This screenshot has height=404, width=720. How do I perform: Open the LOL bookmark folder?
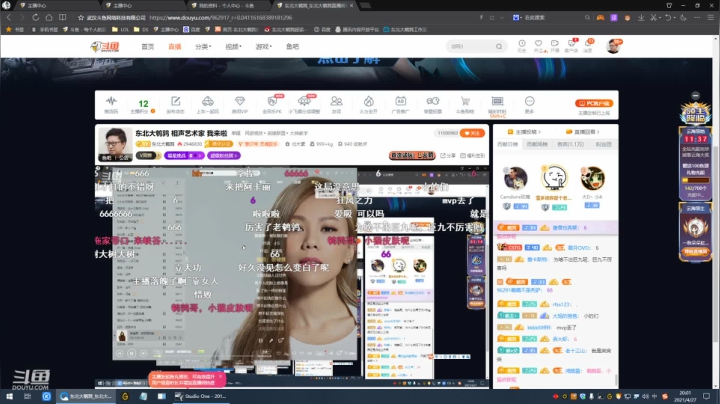pos(121,29)
